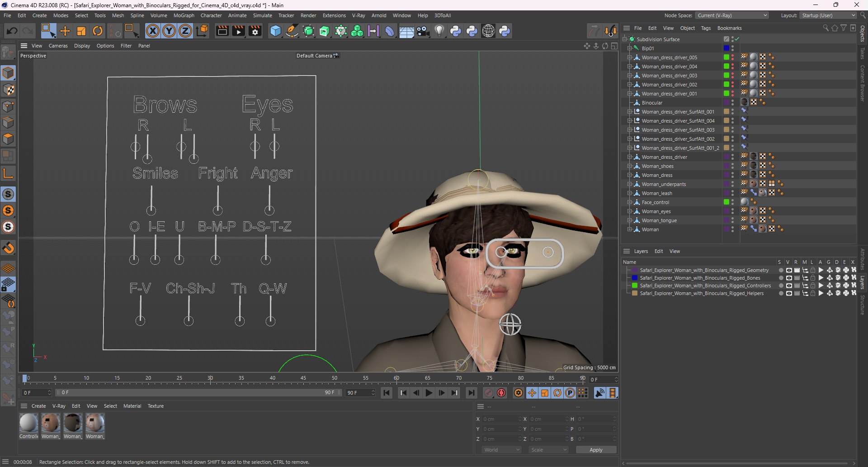
Task: Select the Binocular object
Action: pos(652,103)
